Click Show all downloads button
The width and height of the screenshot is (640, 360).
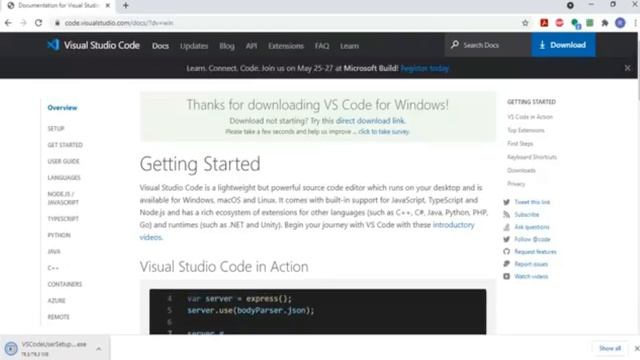click(610, 348)
